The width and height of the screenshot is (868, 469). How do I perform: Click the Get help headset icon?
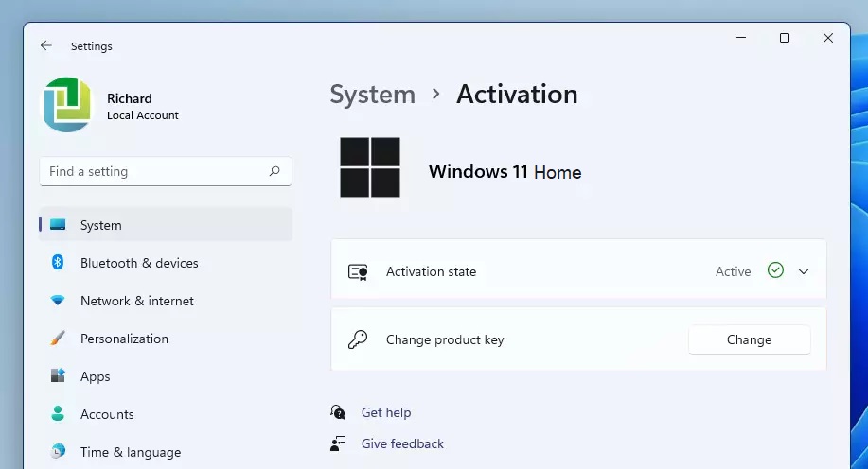click(338, 412)
